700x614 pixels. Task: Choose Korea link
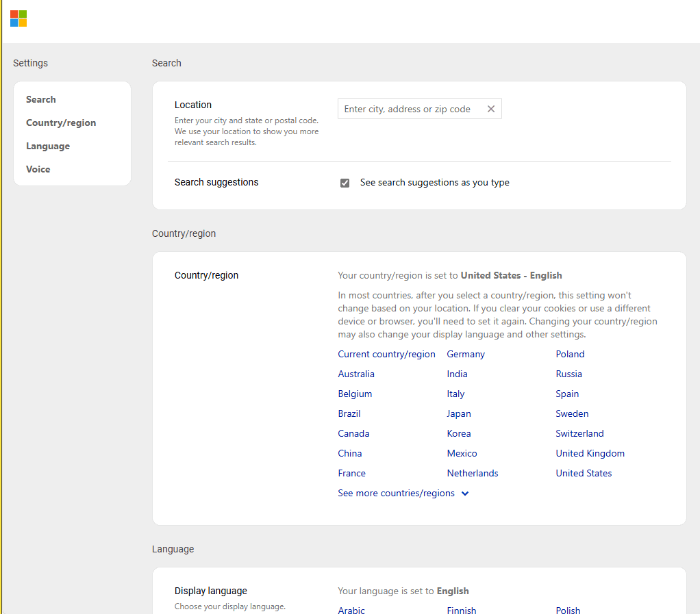tap(459, 433)
